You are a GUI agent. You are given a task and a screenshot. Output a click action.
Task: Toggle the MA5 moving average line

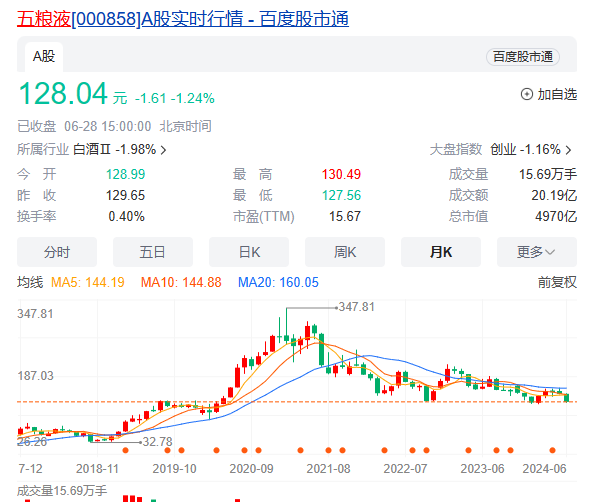click(x=88, y=282)
